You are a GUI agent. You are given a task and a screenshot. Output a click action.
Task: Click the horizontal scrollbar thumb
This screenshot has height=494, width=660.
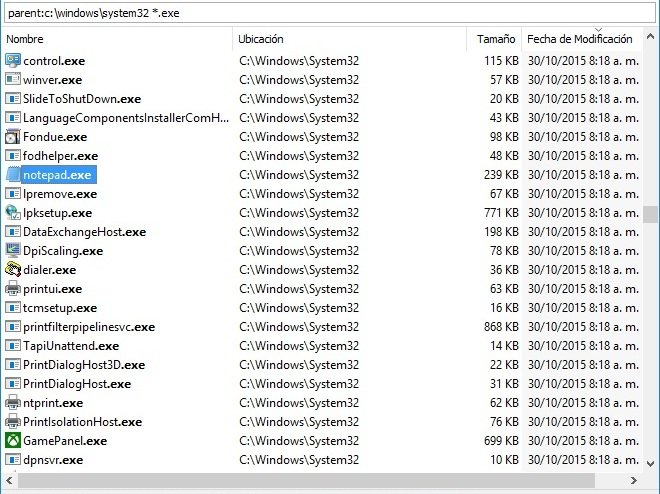click(x=306, y=480)
